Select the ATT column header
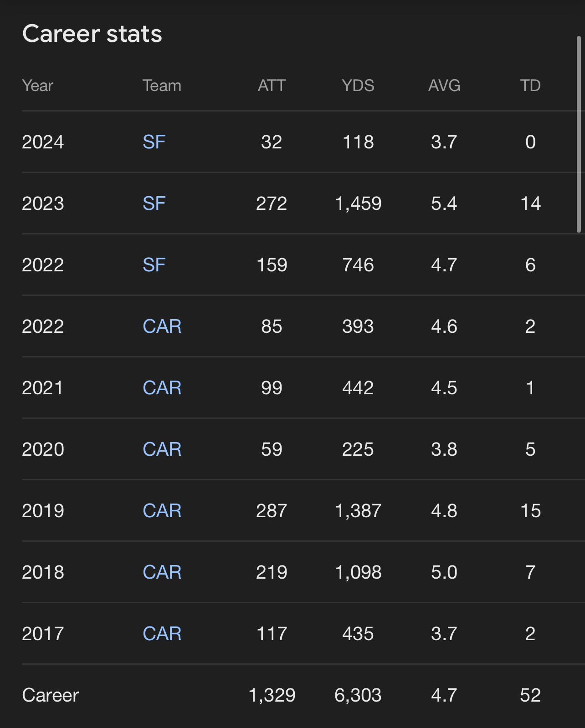The image size is (585, 728). pos(272,86)
